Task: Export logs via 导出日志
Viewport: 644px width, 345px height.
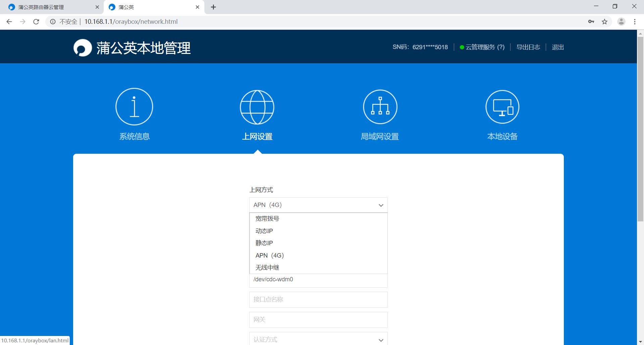Action: [x=528, y=47]
